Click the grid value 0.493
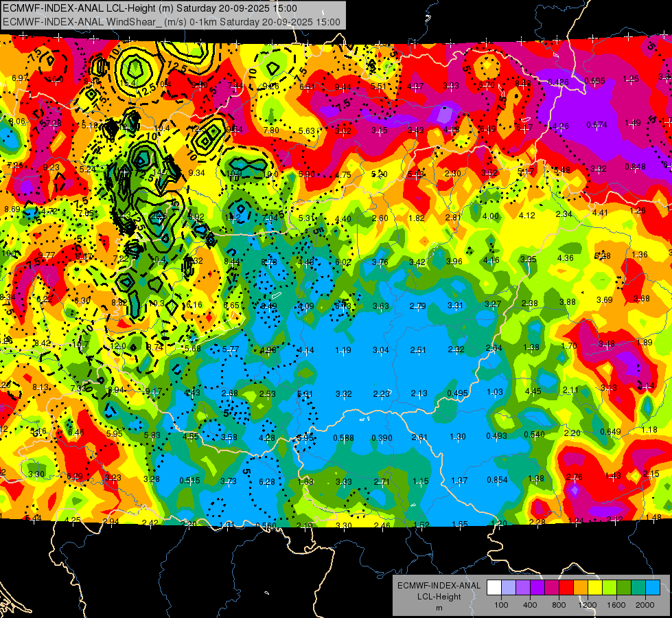The height and width of the screenshot is (618, 672). (496, 436)
